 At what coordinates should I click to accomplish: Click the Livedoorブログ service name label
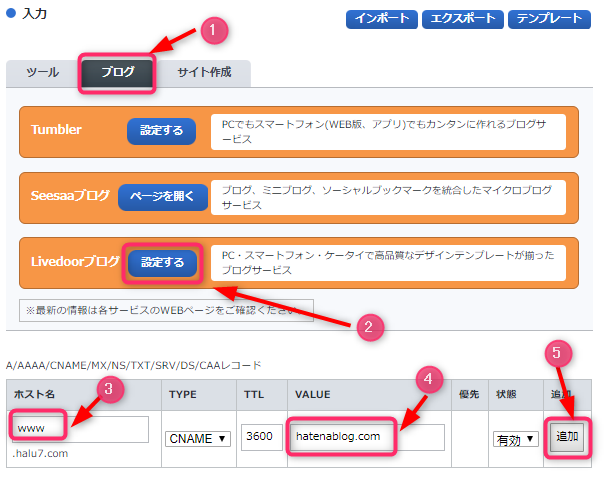[x=75, y=261]
